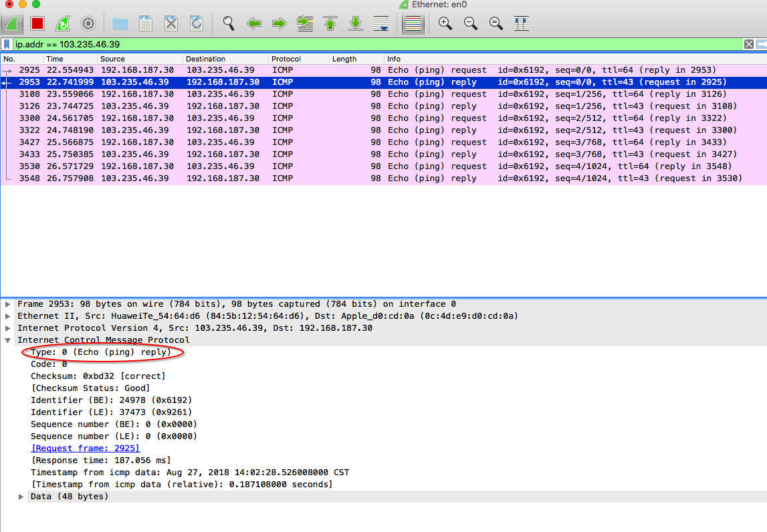This screenshot has height=532, width=767.
Task: Select packet 3108 in the list
Action: 384,94
